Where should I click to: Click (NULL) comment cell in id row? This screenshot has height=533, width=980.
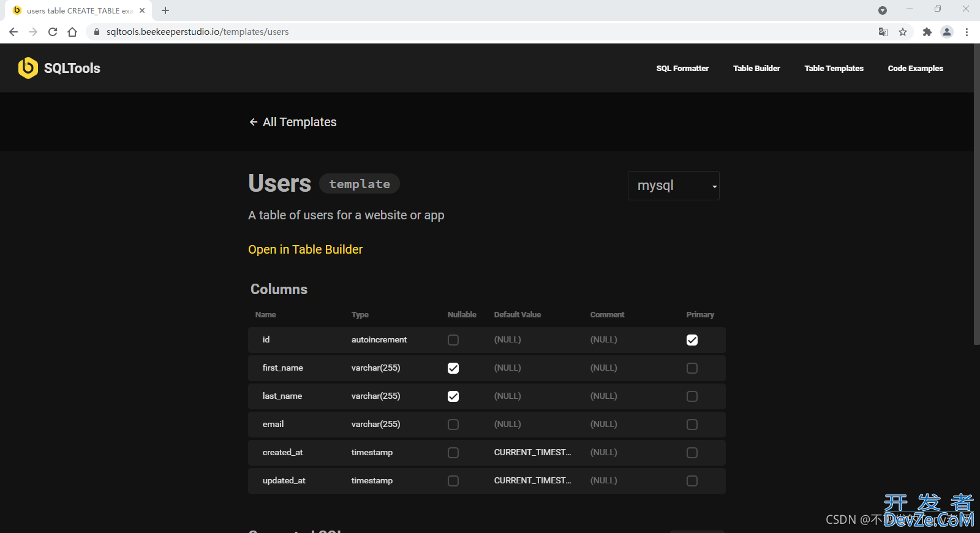click(603, 339)
